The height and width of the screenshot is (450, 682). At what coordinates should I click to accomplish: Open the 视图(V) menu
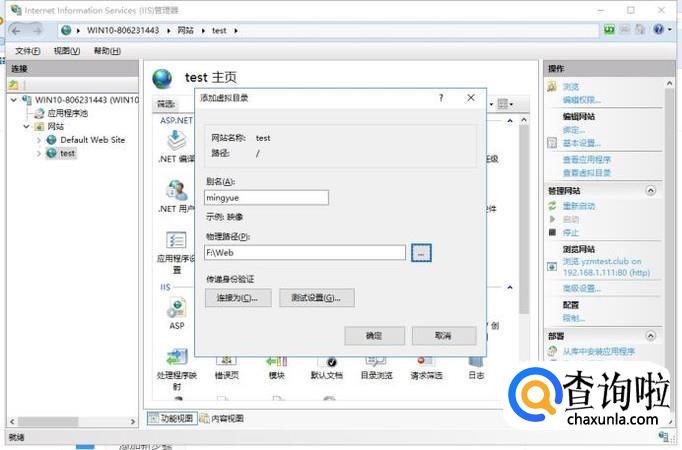pyautogui.click(x=67, y=51)
